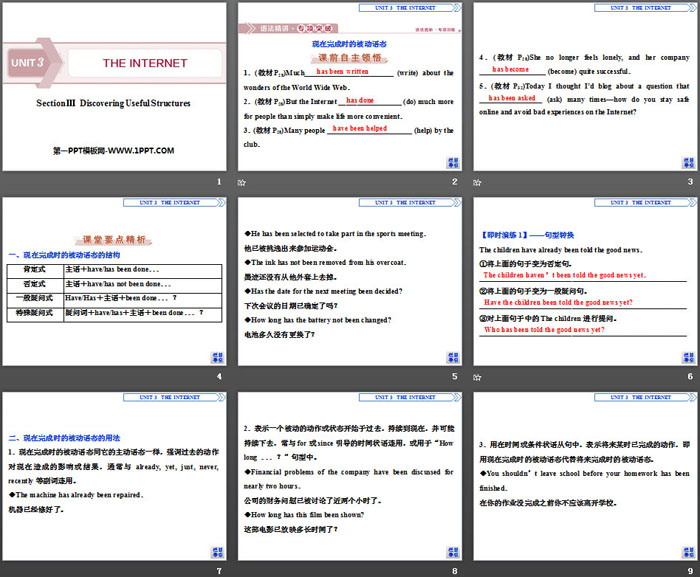
Task: Click the 课前自主领悟 heading on slide 2
Action: click(x=349, y=58)
